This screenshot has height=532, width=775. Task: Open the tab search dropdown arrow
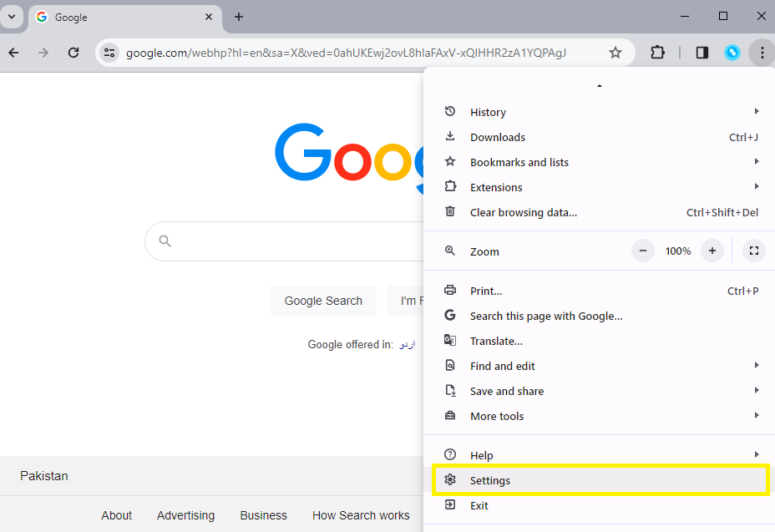pyautogui.click(x=12, y=17)
